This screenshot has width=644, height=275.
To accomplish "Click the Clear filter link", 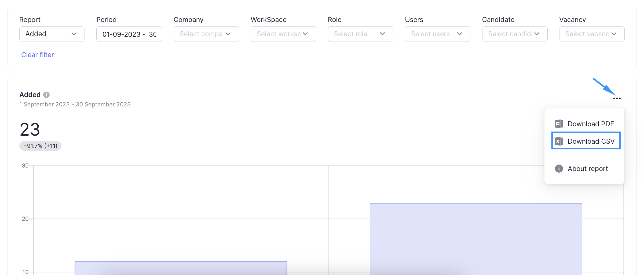I will tap(38, 55).
